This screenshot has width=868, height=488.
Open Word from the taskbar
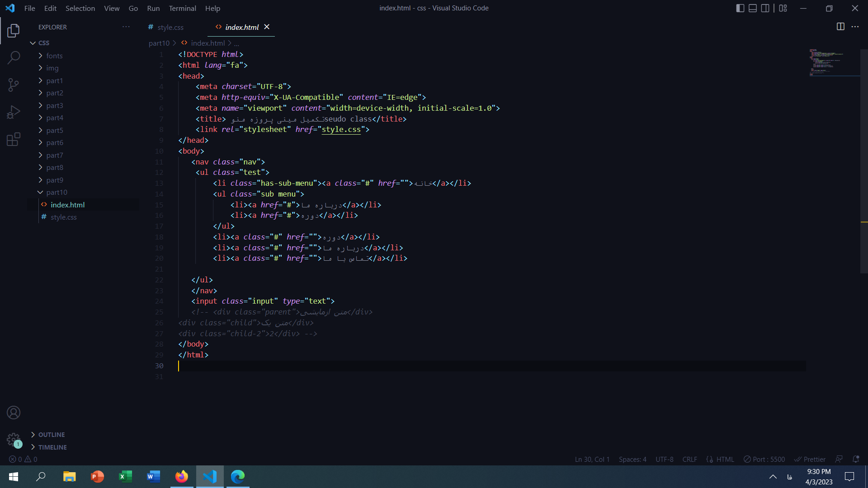(x=153, y=476)
